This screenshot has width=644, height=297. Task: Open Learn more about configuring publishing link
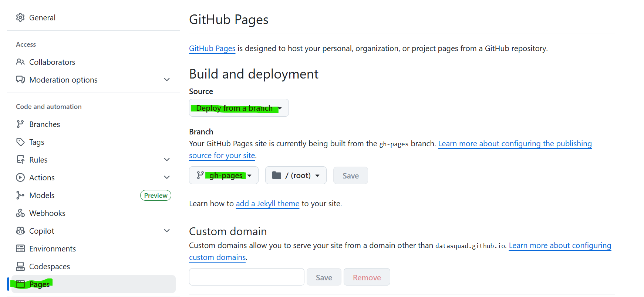(x=515, y=144)
